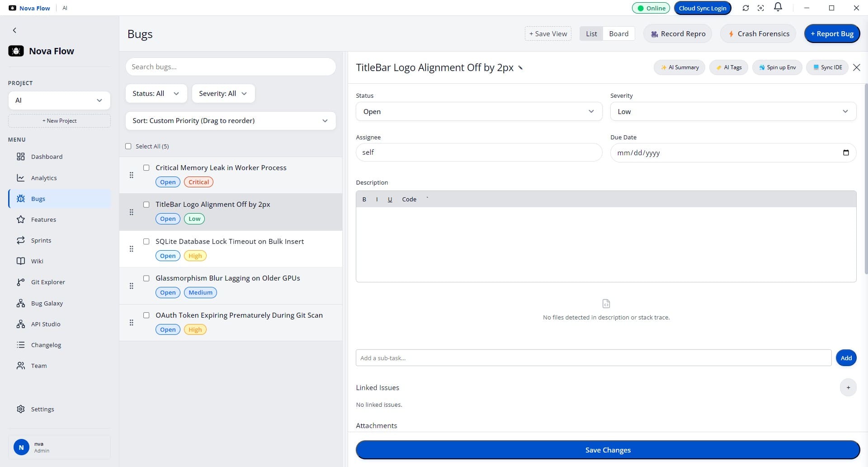The image size is (868, 467).
Task: Click the Crash Forensics button
Action: click(758, 34)
